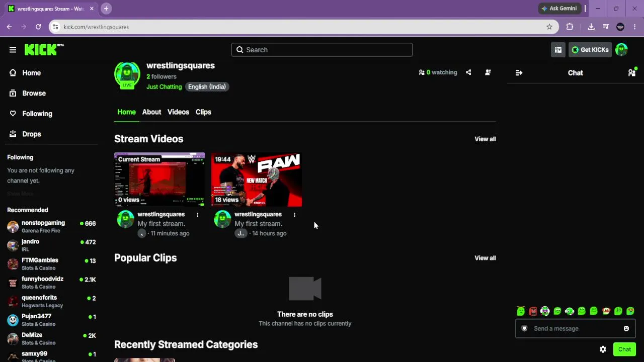Share the wrestlingsquares channel
Screen dimensions: 644x362
pos(468,72)
